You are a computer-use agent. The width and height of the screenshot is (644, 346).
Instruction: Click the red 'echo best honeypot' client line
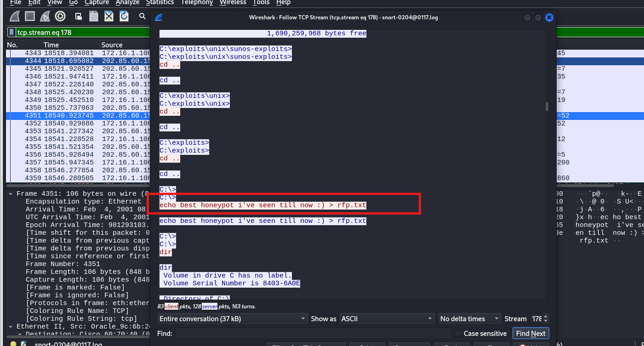pyautogui.click(x=263, y=205)
